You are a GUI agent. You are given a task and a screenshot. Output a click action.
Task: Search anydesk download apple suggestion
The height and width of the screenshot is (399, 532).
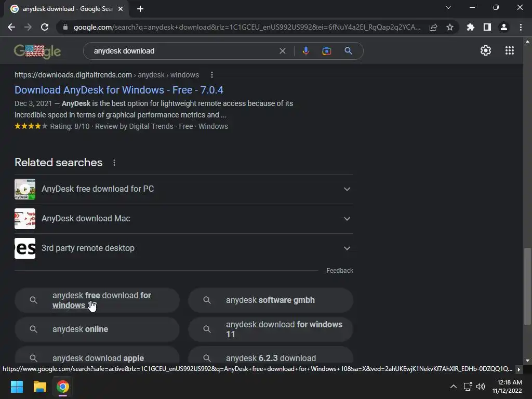point(97,355)
